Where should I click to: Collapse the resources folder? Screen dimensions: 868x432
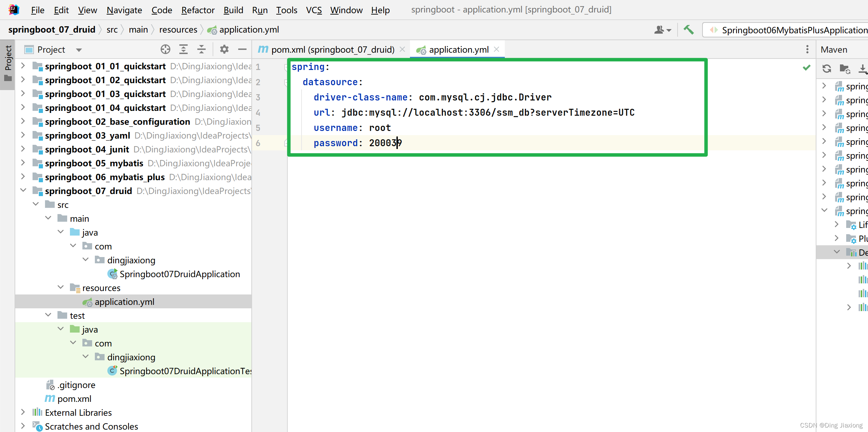61,288
